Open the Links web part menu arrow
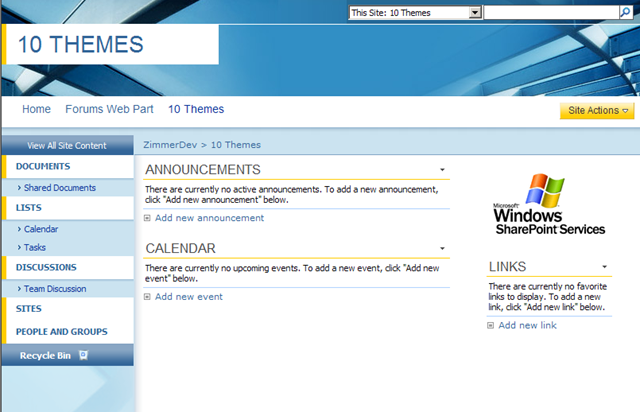The width and height of the screenshot is (640, 412). (x=605, y=268)
